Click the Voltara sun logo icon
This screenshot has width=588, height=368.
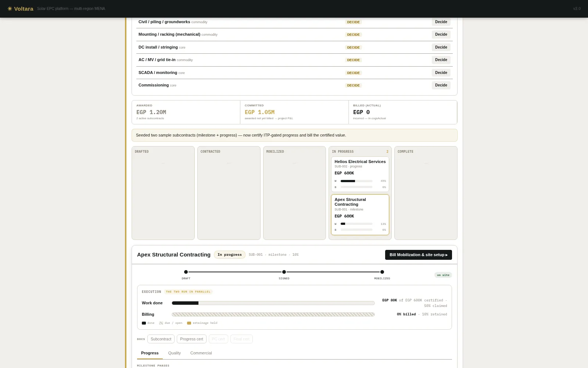coord(10,8)
